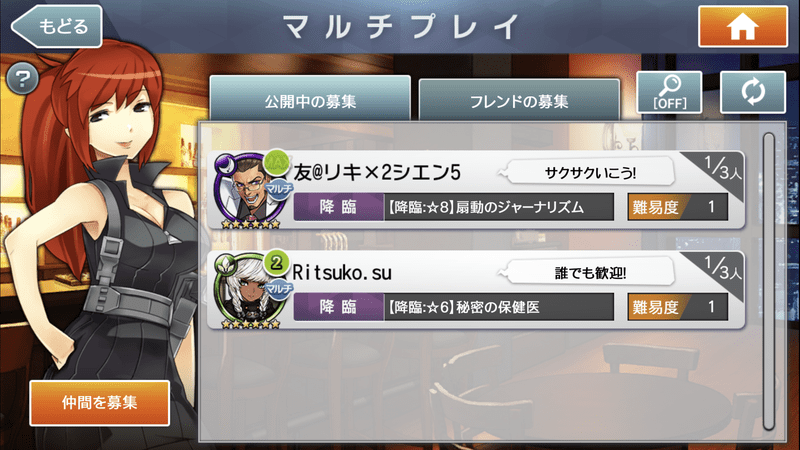Go back with the もどる arrow button

click(x=57, y=26)
